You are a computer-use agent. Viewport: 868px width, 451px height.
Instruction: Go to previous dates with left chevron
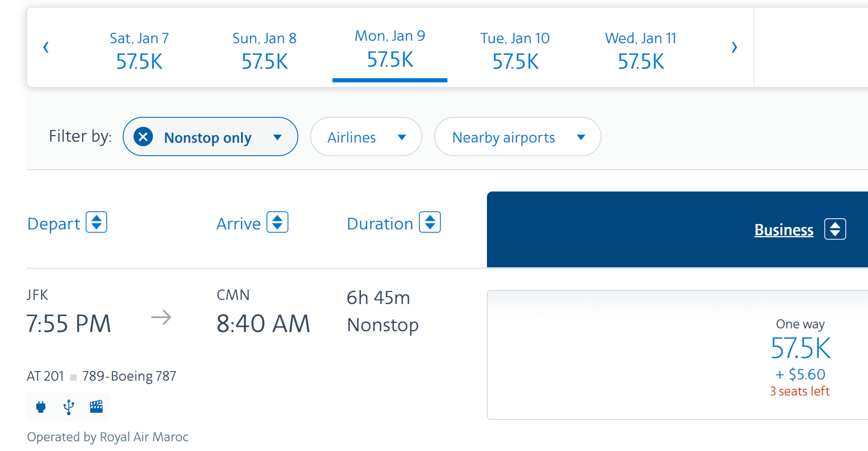46,47
